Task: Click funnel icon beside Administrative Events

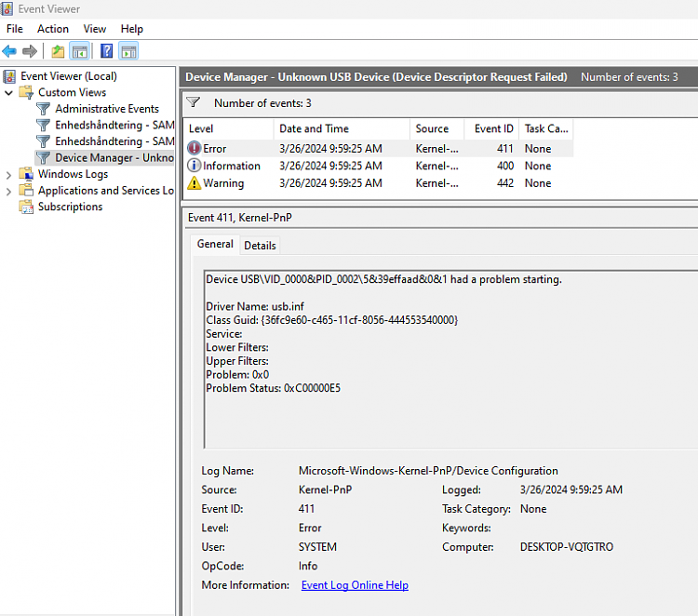Action: click(43, 109)
